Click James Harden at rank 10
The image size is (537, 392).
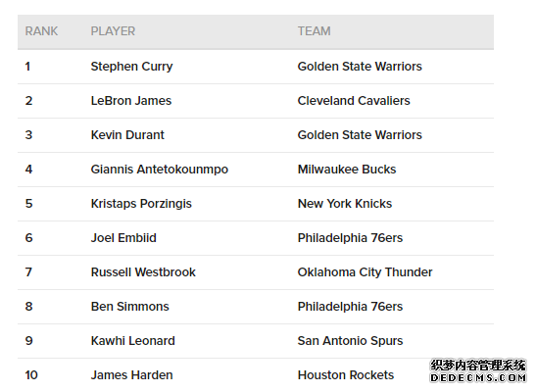[x=132, y=375]
